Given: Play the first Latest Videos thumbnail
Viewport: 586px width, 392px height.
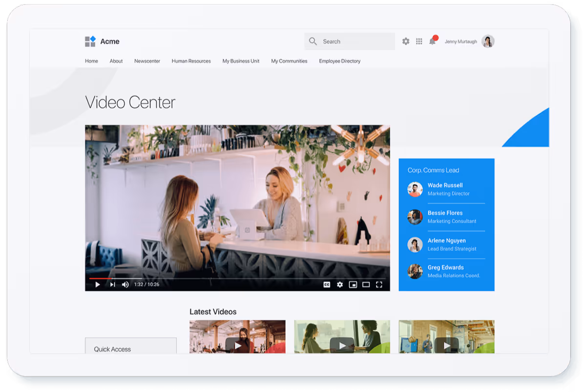Looking at the screenshot, I should click(237, 345).
